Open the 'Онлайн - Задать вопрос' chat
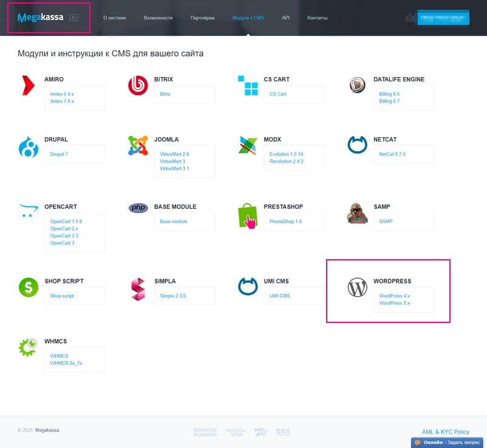This screenshot has width=487, height=448. [447, 442]
